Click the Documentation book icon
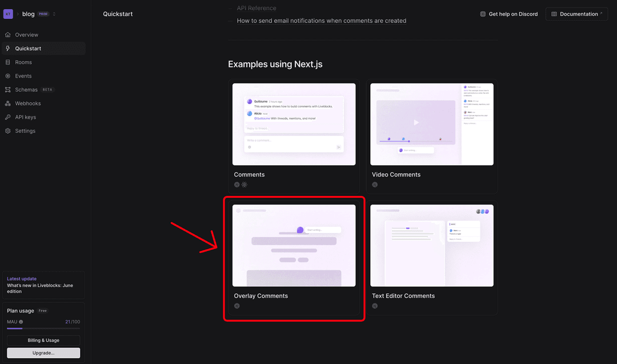617x364 pixels. pyautogui.click(x=554, y=14)
